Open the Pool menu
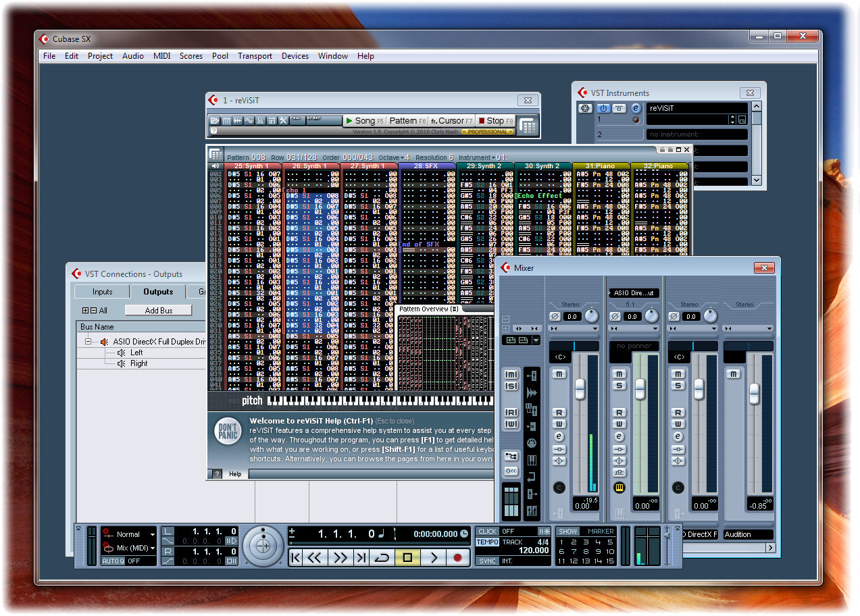 point(220,56)
